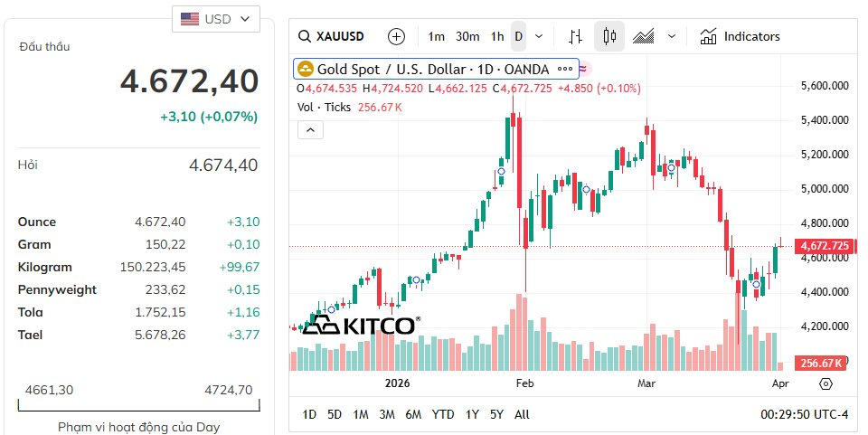Click the XAUUSD symbol search magnifier icon

click(x=305, y=37)
